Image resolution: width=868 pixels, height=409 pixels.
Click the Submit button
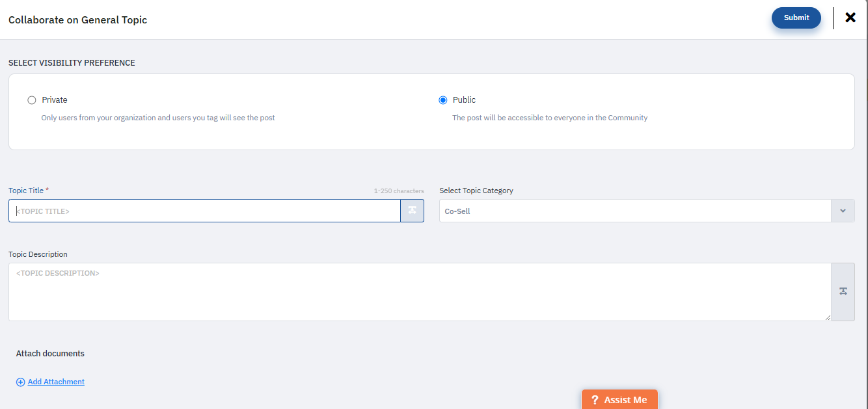(x=796, y=18)
